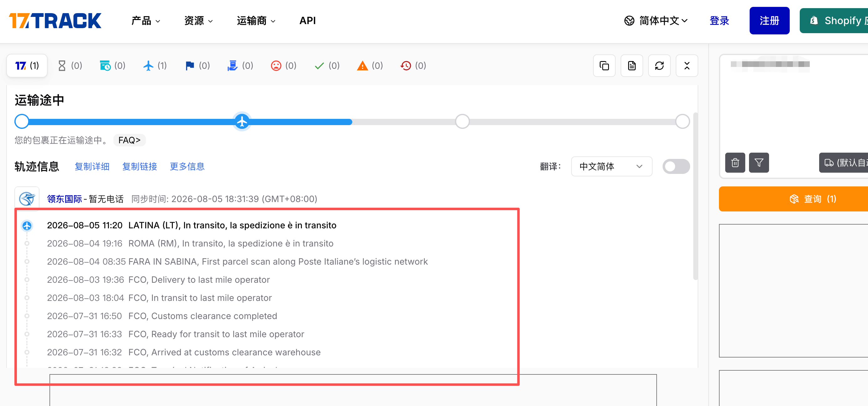Click the 17TRACK logo
The image size is (868, 406).
click(55, 21)
